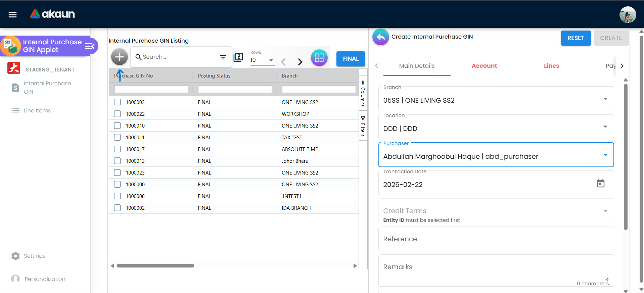Open Settings in the sidebar
The height and width of the screenshot is (293, 644).
(x=34, y=256)
